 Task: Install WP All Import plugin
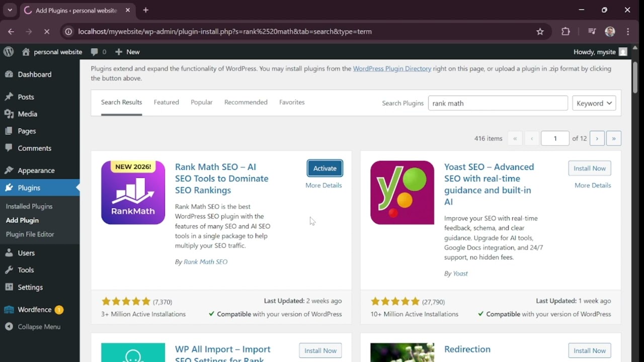[320, 350]
